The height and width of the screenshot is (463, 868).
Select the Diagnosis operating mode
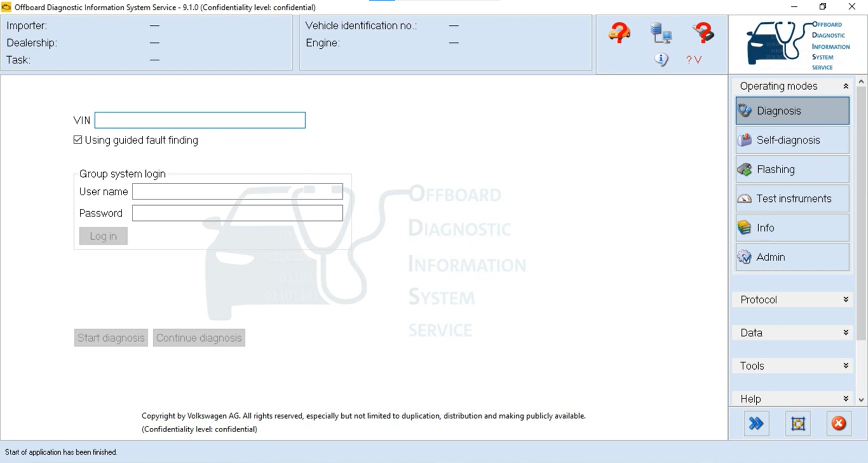click(x=792, y=111)
